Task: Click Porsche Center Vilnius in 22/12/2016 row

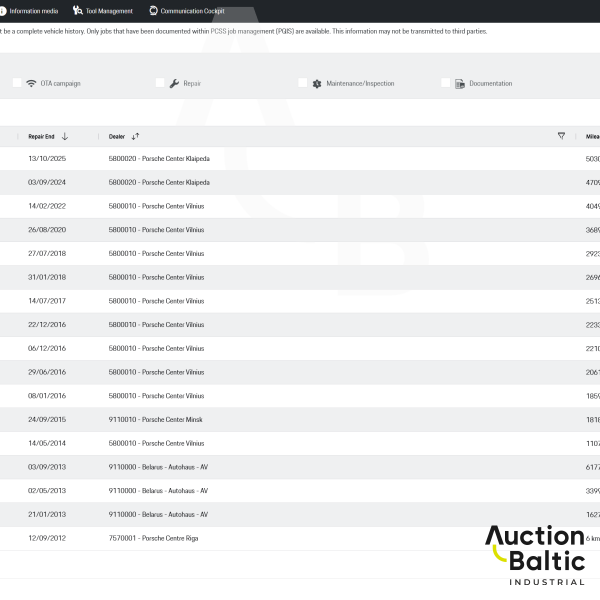Action: [x=157, y=324]
